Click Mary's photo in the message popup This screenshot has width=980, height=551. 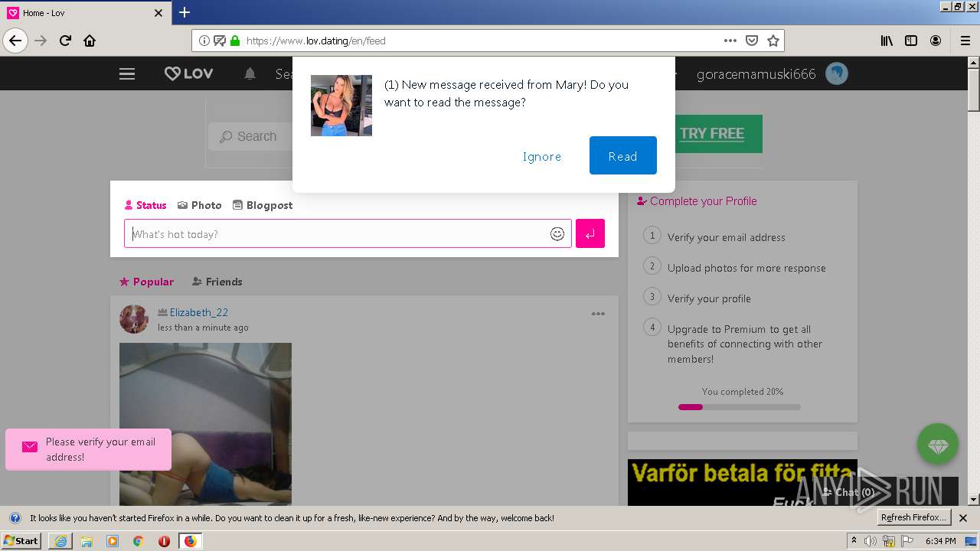(341, 106)
